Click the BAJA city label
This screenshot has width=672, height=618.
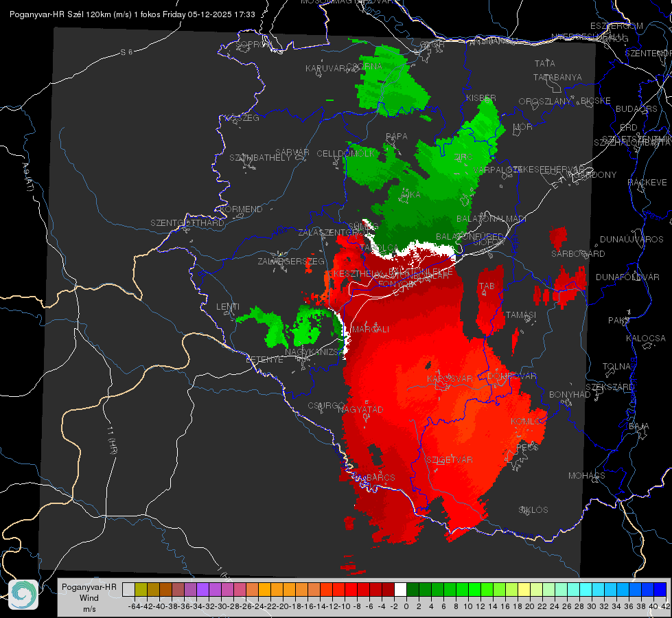[639, 426]
